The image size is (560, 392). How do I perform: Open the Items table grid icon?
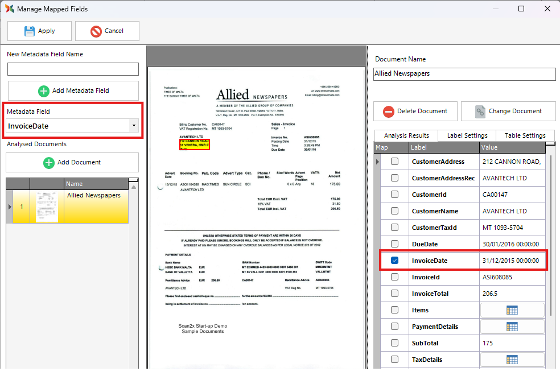pos(512,310)
